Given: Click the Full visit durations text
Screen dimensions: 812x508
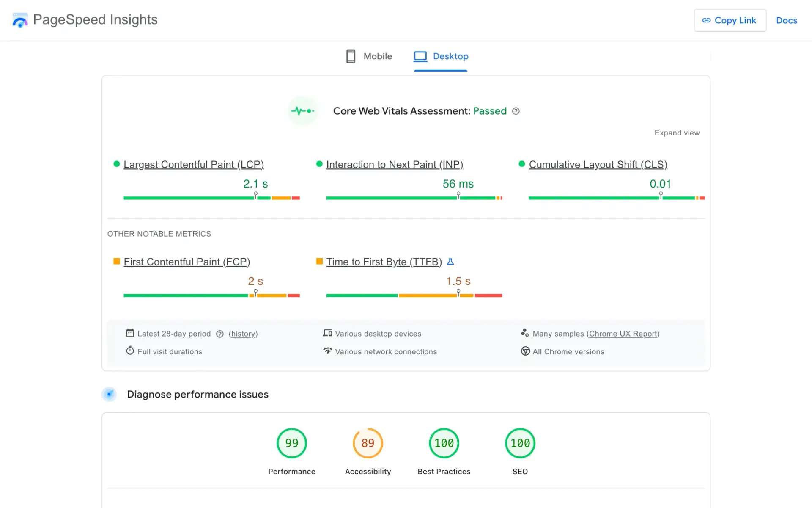Looking at the screenshot, I should pos(170,352).
